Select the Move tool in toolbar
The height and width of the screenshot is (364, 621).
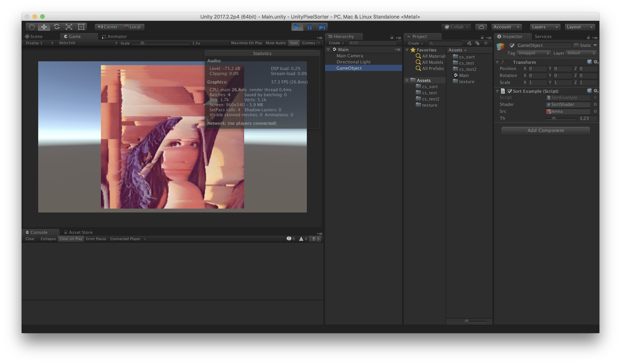pyautogui.click(x=43, y=27)
